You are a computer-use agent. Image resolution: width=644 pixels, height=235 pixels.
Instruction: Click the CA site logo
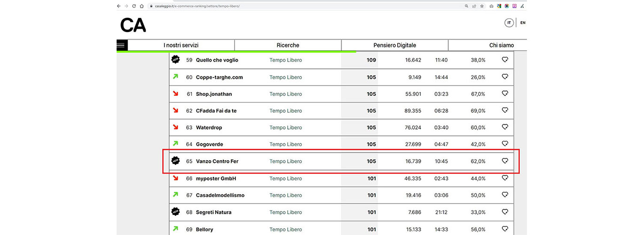coord(133,25)
